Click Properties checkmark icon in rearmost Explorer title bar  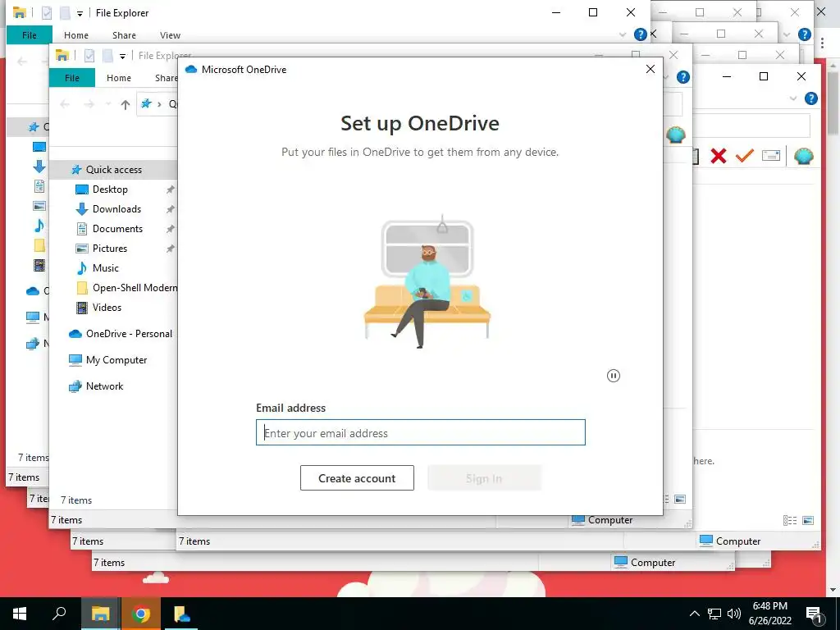click(x=47, y=12)
